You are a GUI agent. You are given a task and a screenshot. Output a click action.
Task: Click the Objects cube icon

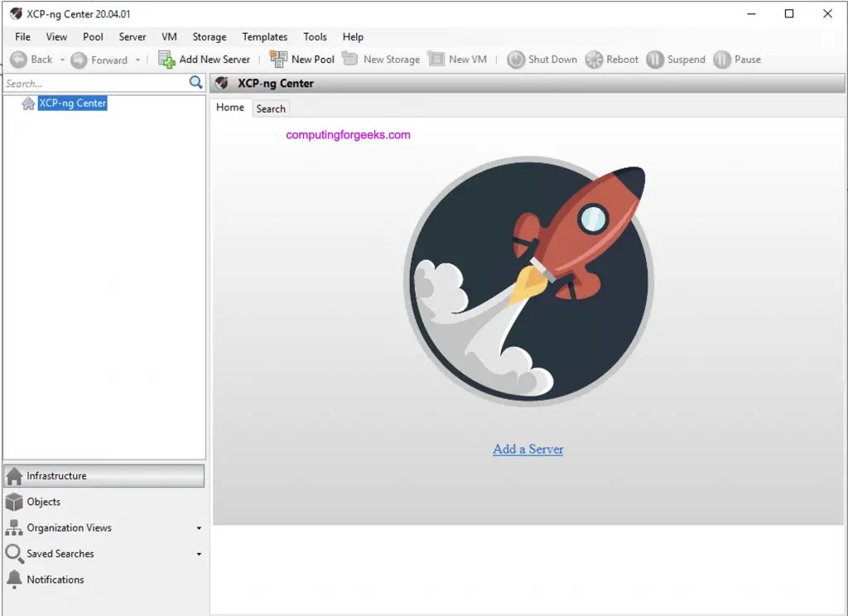(x=14, y=502)
